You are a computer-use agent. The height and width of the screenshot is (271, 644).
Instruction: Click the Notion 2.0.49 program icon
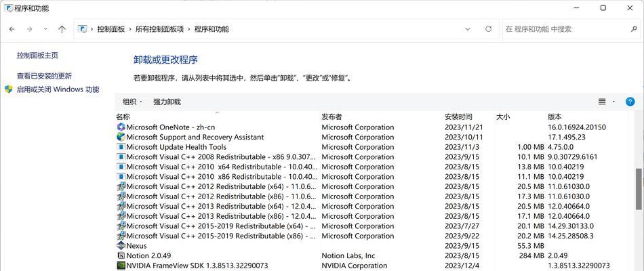(121, 255)
